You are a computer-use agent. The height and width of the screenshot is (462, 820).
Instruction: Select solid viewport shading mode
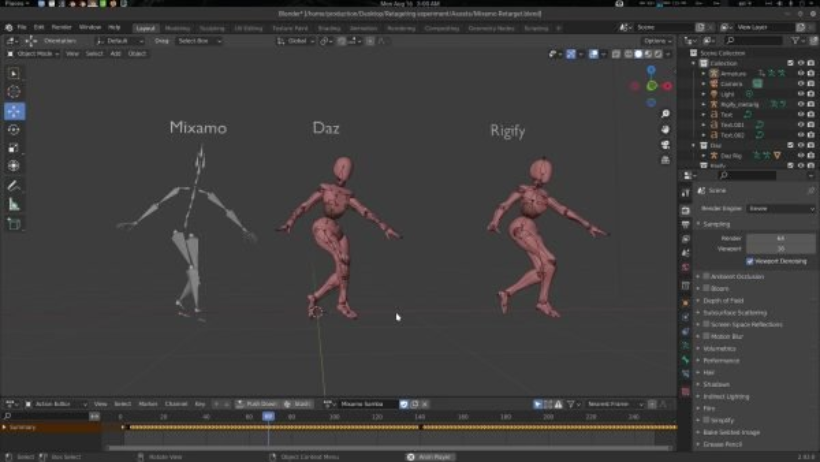click(x=638, y=54)
